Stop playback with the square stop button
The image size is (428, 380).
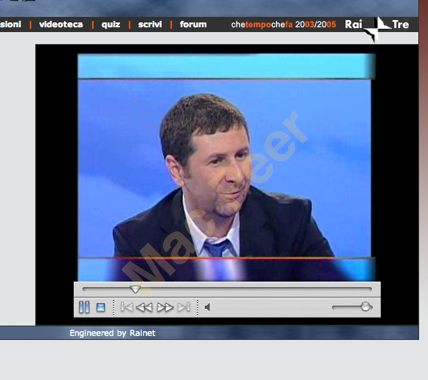click(x=101, y=307)
